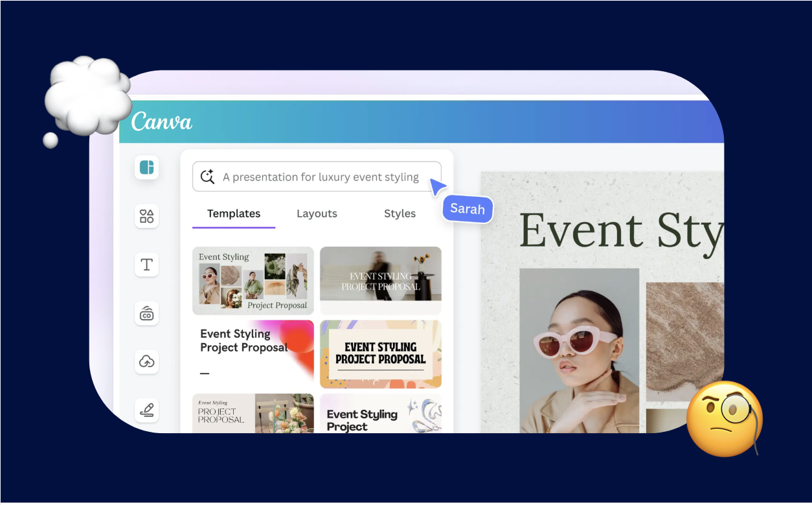Select the bold pastel Event Styling template
The height and width of the screenshot is (505, 812).
pos(381,353)
